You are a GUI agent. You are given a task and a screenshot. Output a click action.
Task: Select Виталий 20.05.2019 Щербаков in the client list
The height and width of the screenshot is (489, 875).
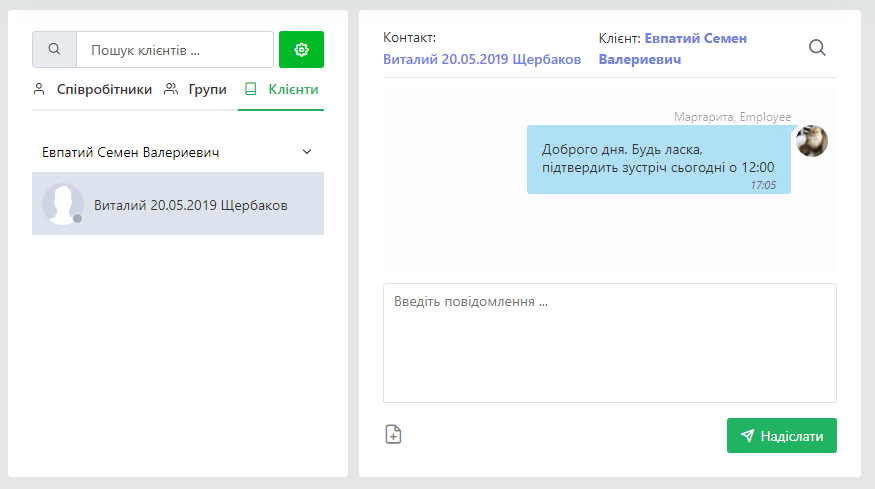[190, 205]
